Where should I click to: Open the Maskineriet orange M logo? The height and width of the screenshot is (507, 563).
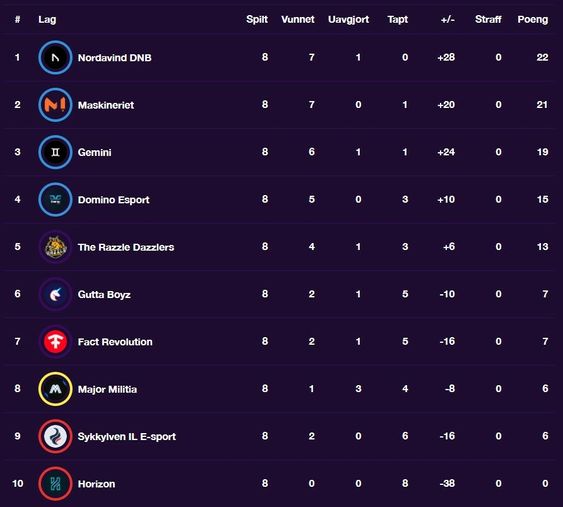click(x=55, y=105)
